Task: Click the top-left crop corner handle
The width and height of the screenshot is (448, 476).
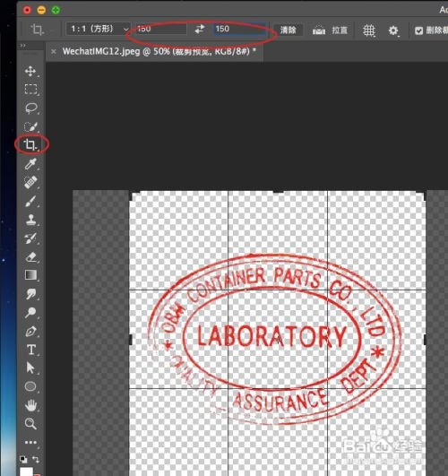Action: pyautogui.click(x=134, y=195)
